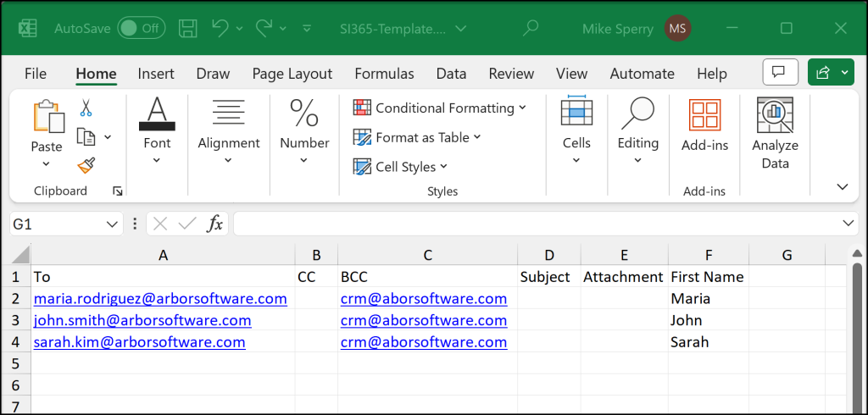The width and height of the screenshot is (868, 415).
Task: Select column C header
Action: coord(427,254)
